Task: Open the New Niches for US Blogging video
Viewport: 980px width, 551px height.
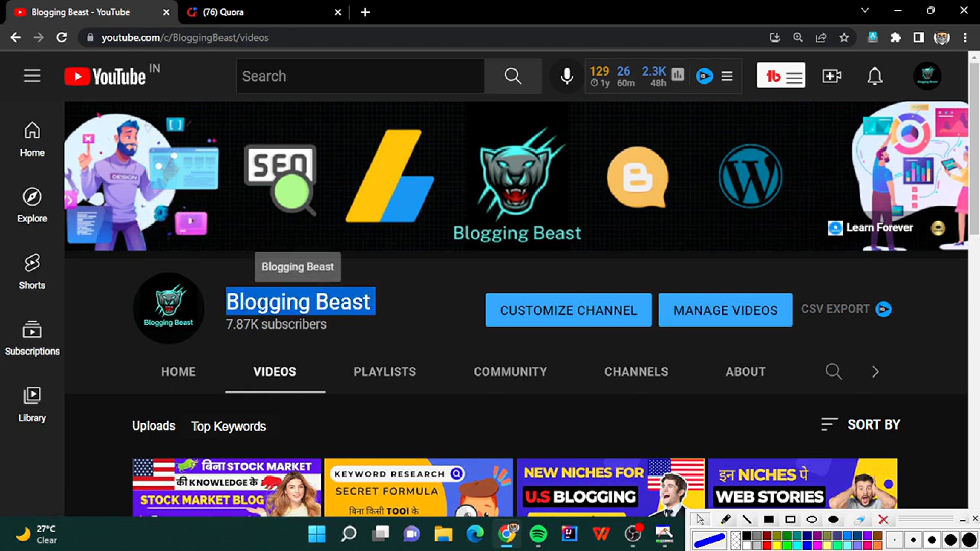Action: [x=610, y=487]
